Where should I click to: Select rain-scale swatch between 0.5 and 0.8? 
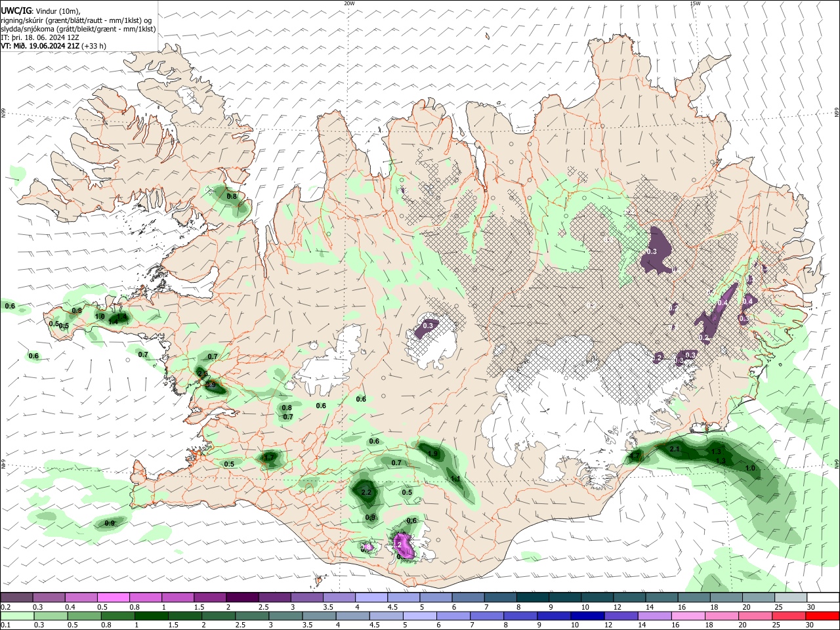(x=84, y=616)
